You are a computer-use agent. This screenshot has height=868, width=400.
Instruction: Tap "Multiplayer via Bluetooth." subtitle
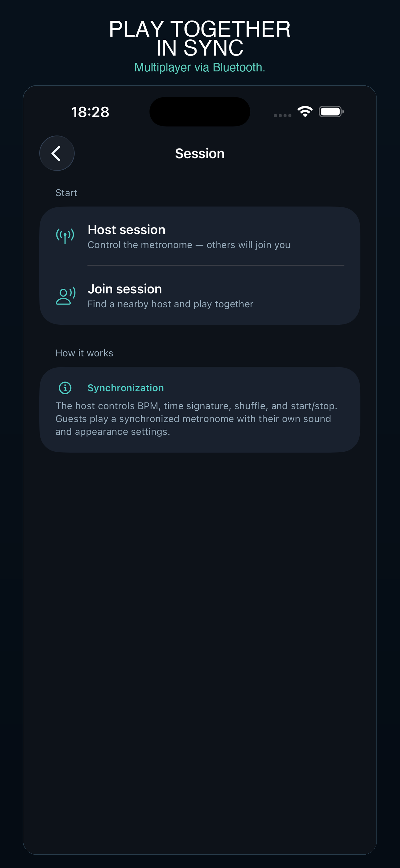200,67
